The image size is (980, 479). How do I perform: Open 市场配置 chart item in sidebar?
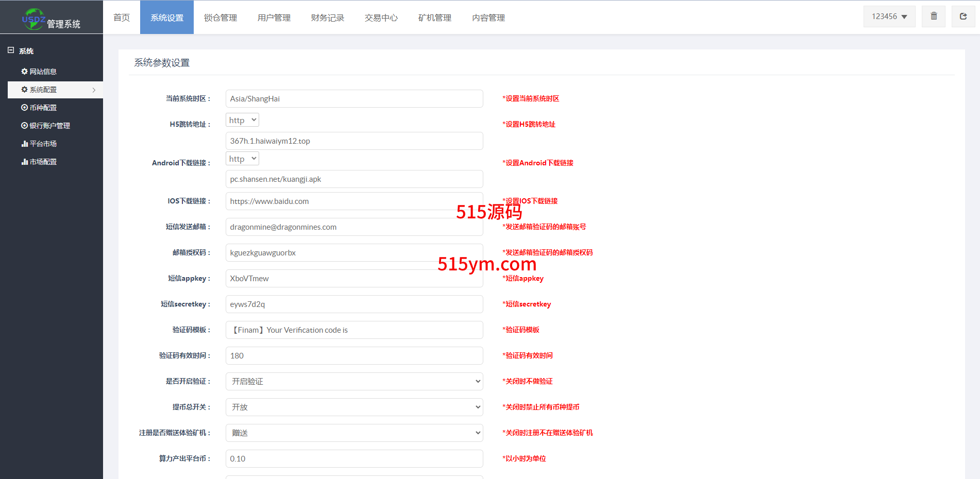39,162
